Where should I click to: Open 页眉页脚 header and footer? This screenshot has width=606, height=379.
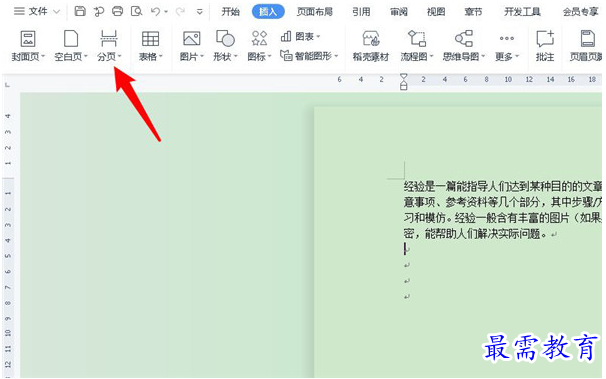click(586, 46)
